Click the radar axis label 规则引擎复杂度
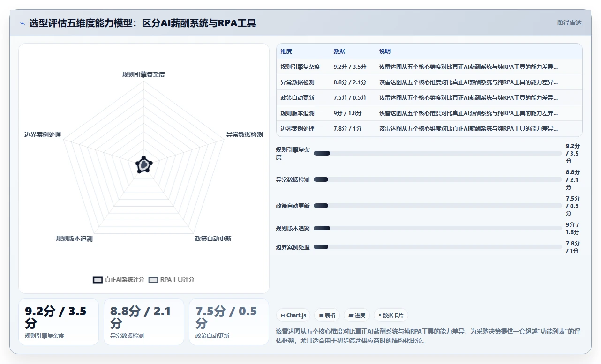The width and height of the screenshot is (601, 364). tap(143, 74)
